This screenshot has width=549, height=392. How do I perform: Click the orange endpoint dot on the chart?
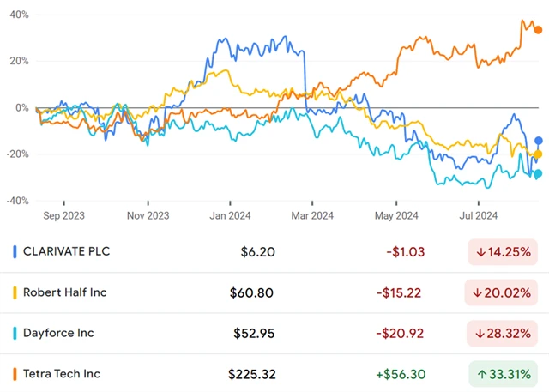tap(538, 30)
